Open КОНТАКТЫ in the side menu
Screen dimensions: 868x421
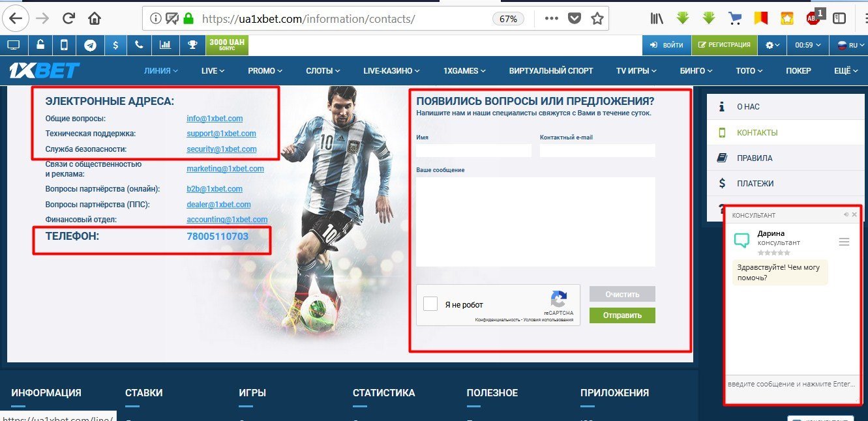pyautogui.click(x=785, y=132)
